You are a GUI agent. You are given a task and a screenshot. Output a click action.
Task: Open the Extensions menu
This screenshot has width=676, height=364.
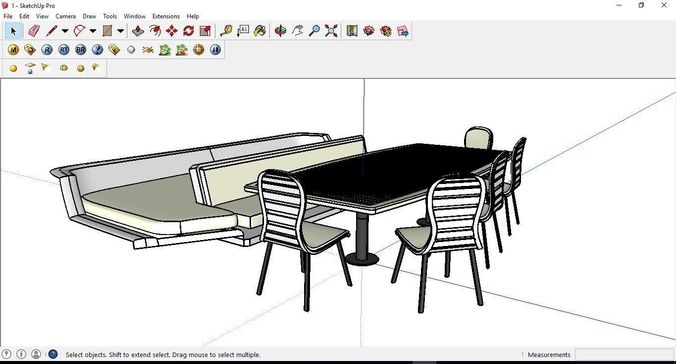pos(166,16)
